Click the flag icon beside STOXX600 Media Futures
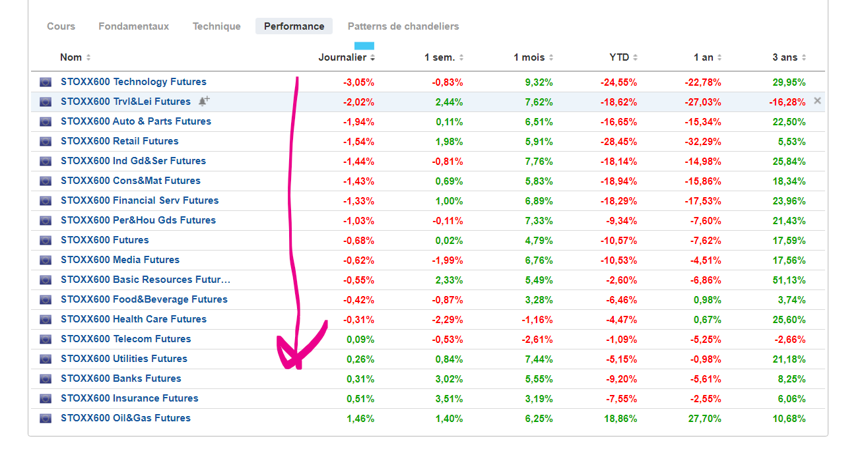The image size is (868, 453). pos(46,260)
